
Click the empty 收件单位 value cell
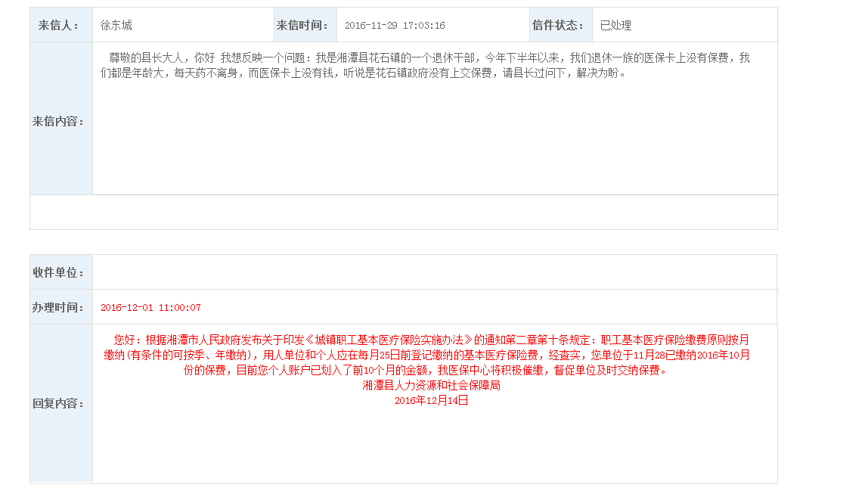(x=434, y=272)
